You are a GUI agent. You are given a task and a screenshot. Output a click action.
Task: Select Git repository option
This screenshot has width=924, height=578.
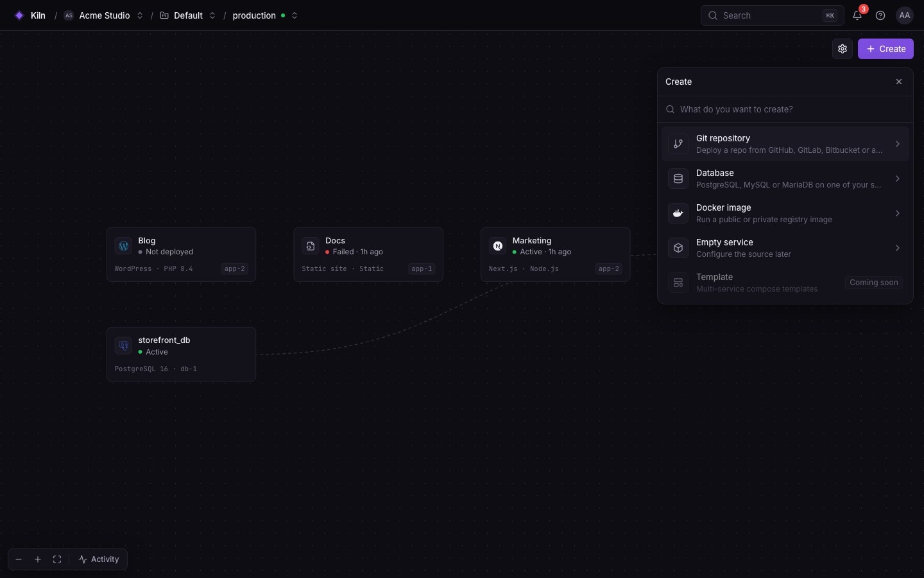pyautogui.click(x=785, y=144)
